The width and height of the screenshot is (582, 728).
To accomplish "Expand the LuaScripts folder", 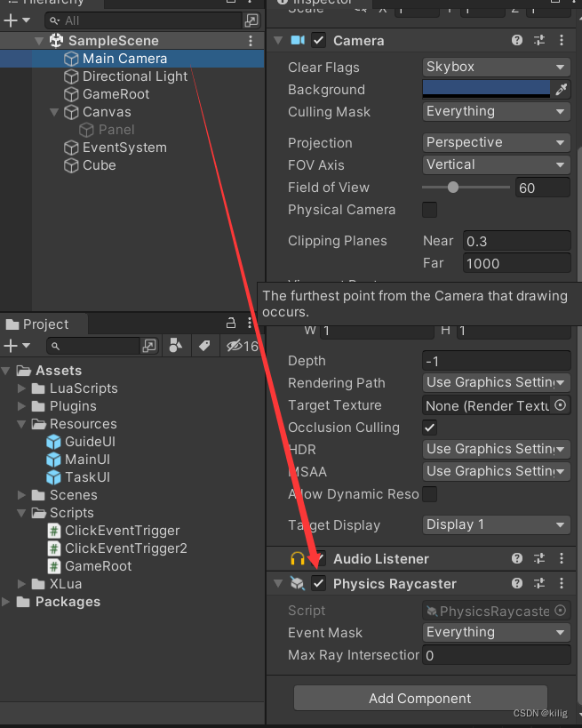I will pos(23,388).
